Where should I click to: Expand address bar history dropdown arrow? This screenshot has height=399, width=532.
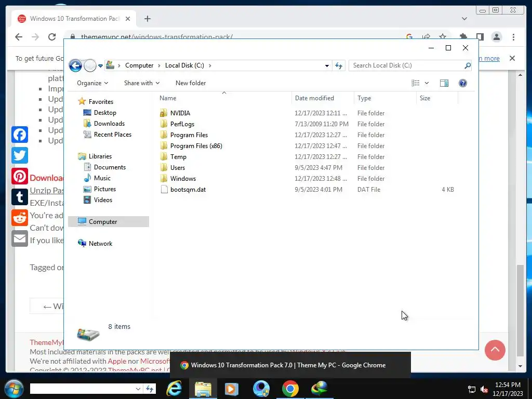[327, 65]
